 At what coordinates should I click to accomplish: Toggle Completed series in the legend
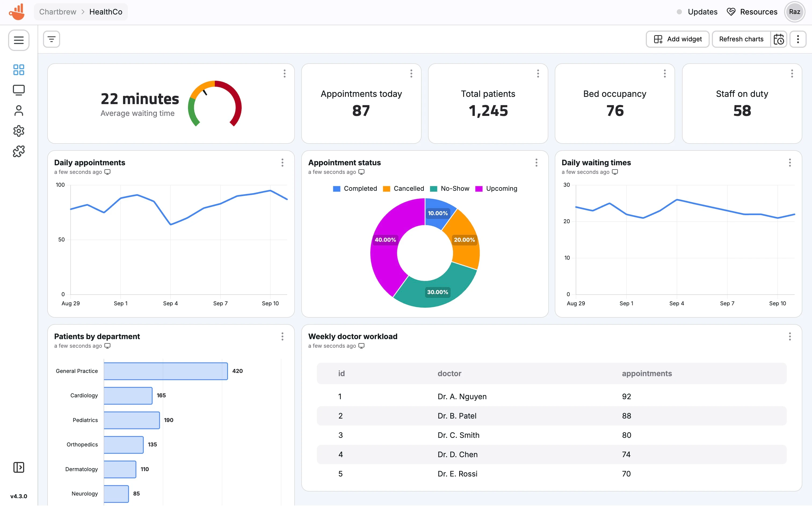click(x=355, y=188)
